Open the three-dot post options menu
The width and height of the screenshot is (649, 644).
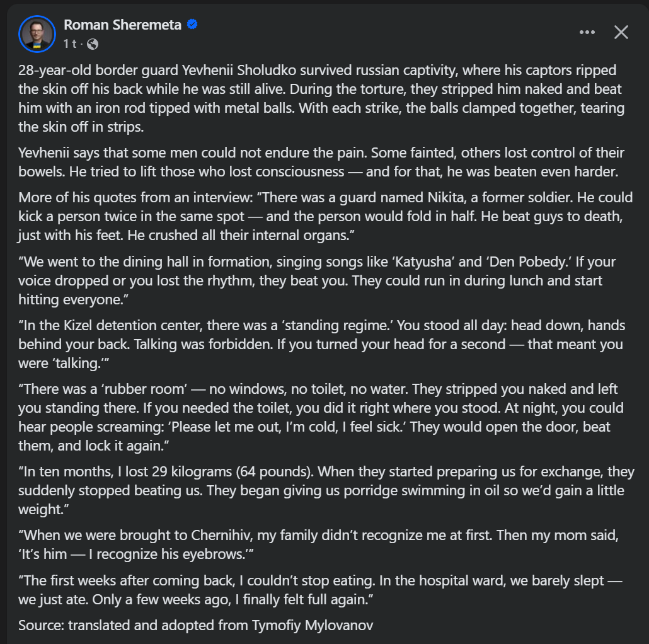(587, 33)
